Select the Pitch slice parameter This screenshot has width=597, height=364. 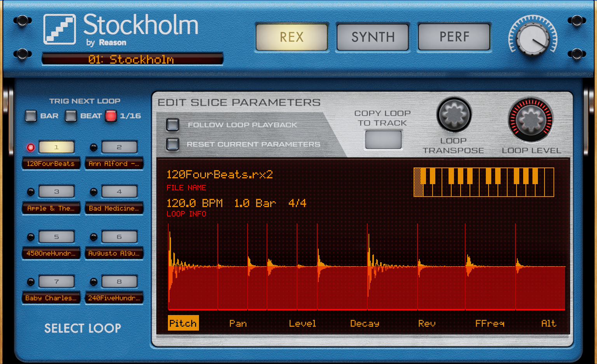click(183, 323)
